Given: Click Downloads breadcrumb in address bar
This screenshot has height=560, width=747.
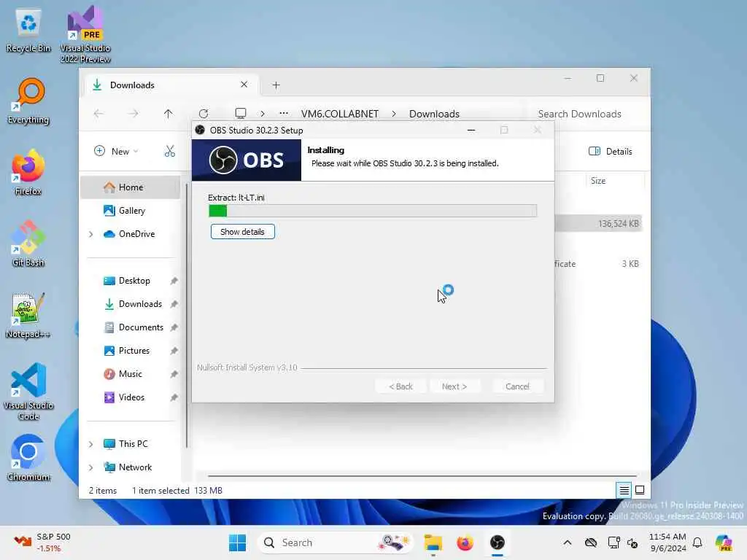Looking at the screenshot, I should click(434, 114).
